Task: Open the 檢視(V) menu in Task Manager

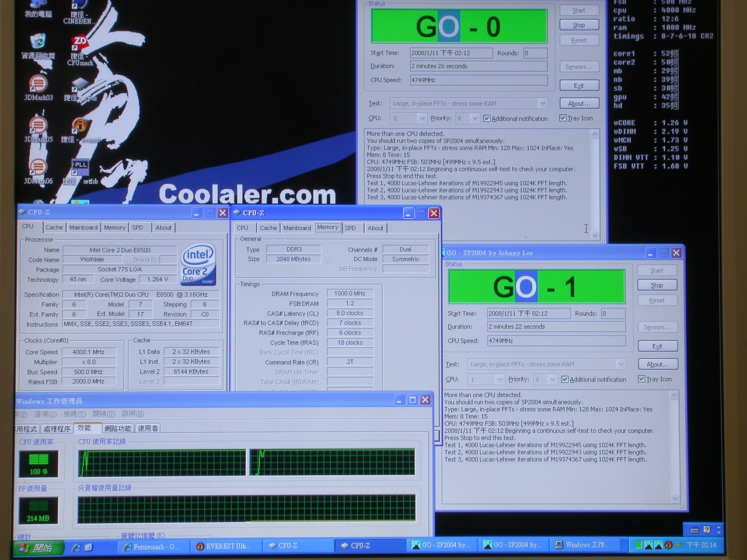Action: (74, 414)
